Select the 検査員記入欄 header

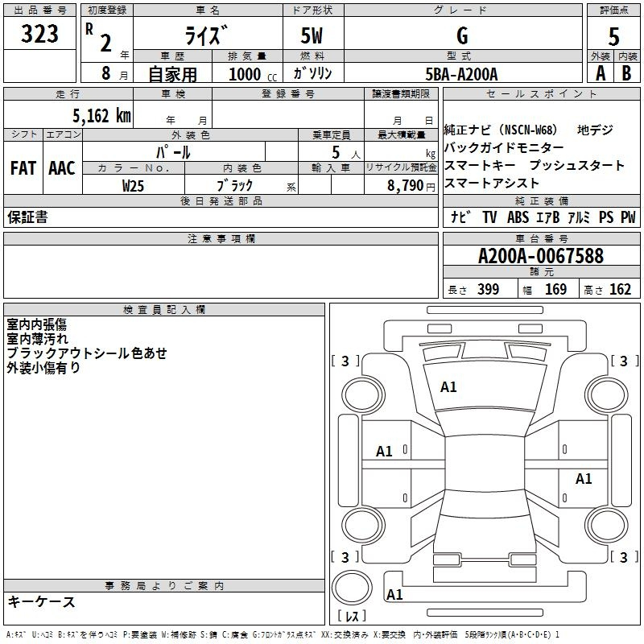164,310
